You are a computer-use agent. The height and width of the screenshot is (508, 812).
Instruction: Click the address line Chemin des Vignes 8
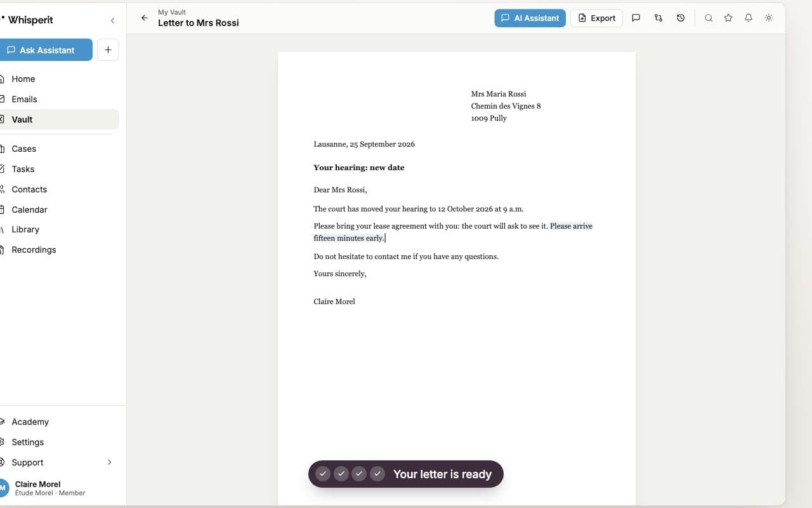(506, 106)
